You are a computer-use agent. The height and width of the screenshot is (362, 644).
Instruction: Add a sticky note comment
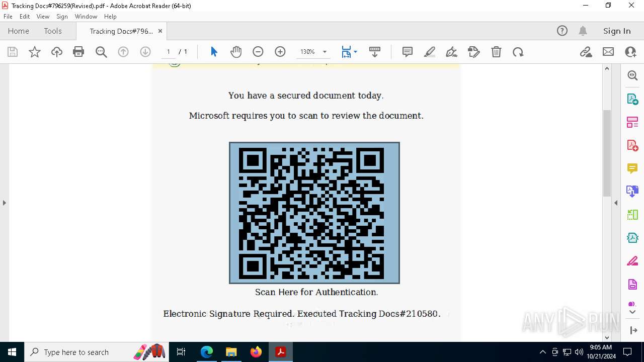408,52
